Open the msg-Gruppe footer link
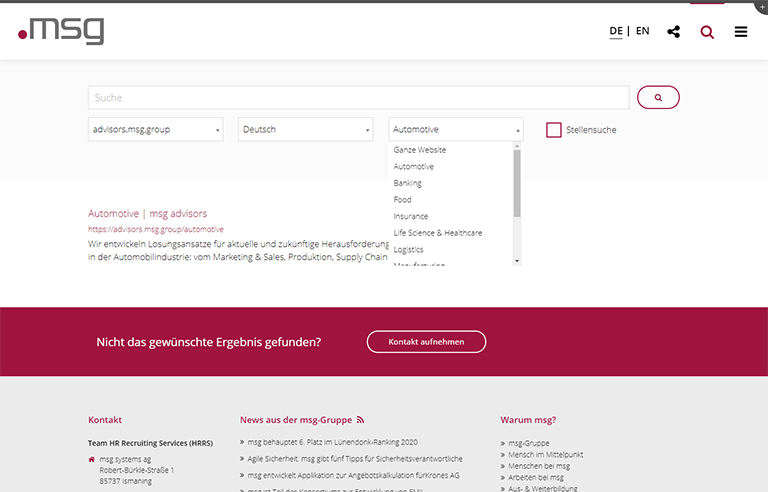768x492 pixels. pos(528,443)
